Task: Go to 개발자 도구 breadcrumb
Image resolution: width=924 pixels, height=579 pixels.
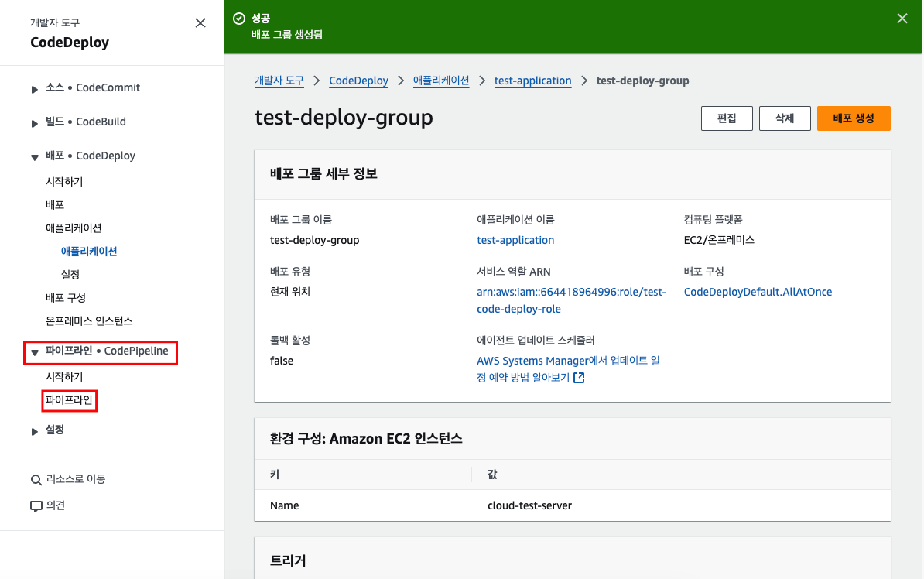Action: pos(279,81)
